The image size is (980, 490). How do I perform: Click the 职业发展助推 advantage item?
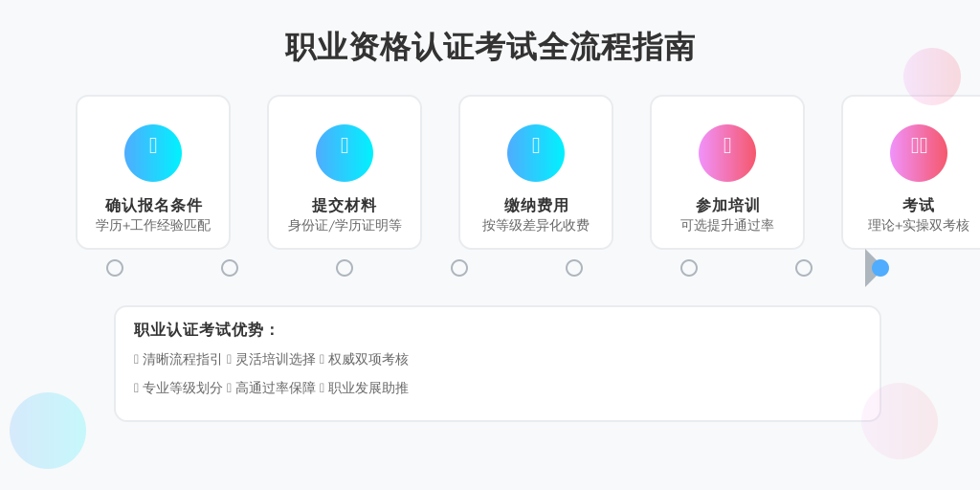click(x=364, y=389)
